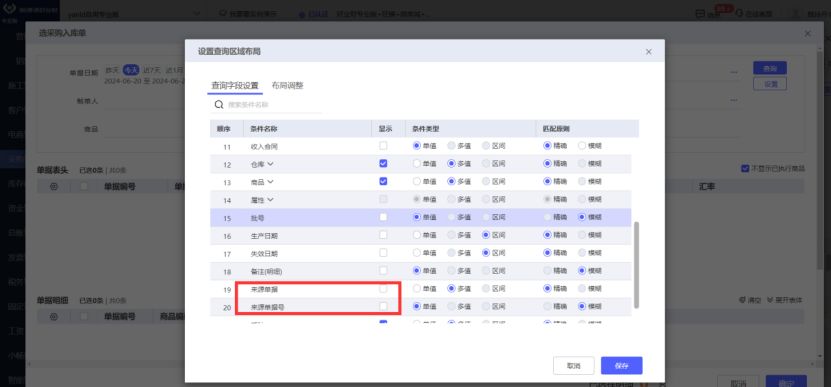Click the vertical scrollbar of field list
Image resolution: width=831 pixels, height=387 pixels.
(636, 265)
